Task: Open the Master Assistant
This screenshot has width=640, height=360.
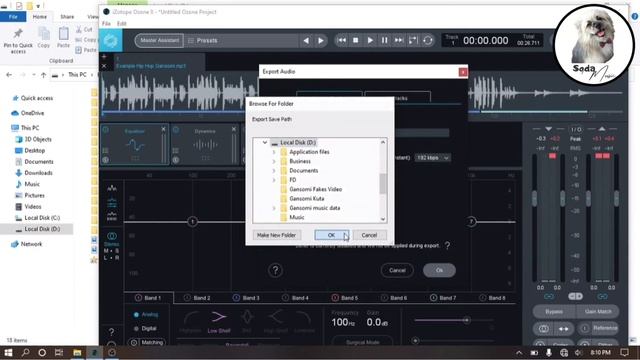Action: pyautogui.click(x=159, y=40)
